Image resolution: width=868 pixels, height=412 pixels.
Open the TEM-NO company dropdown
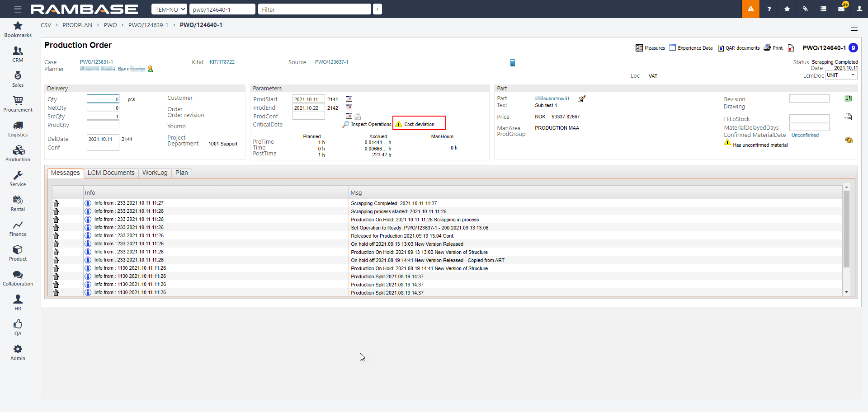point(169,9)
